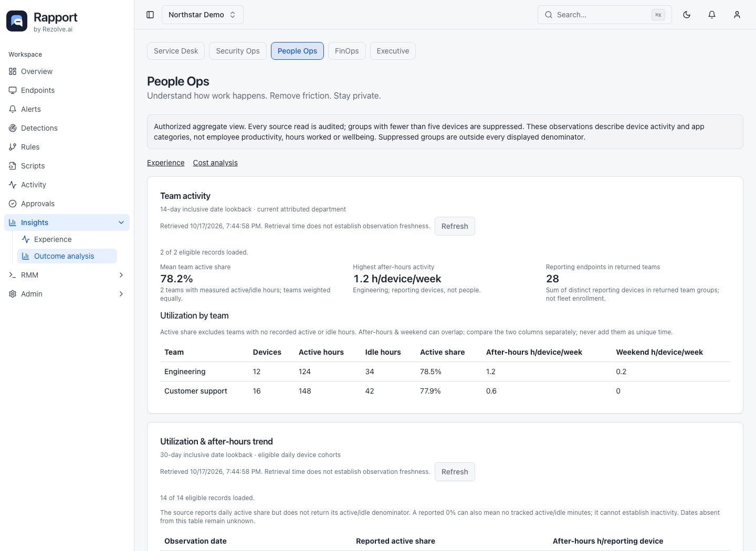Click the Detections radar icon
Image resolution: width=756 pixels, height=551 pixels.
click(x=13, y=128)
